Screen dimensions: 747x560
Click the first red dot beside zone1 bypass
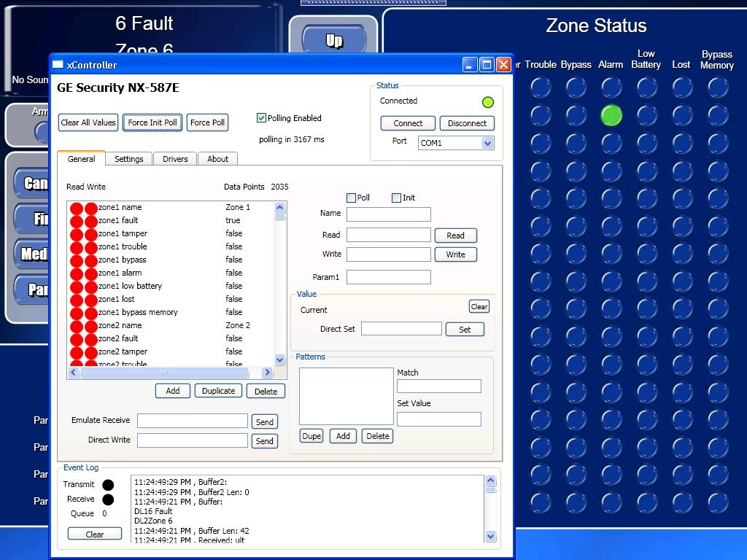click(76, 261)
